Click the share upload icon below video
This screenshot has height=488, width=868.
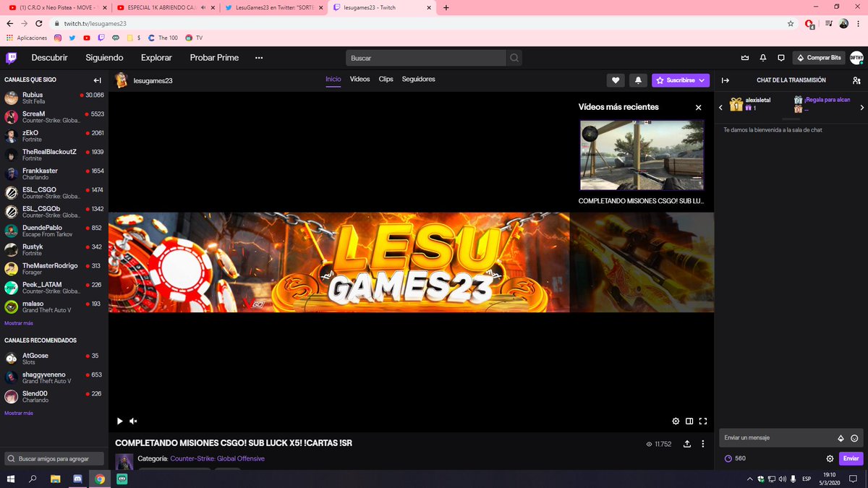[687, 444]
